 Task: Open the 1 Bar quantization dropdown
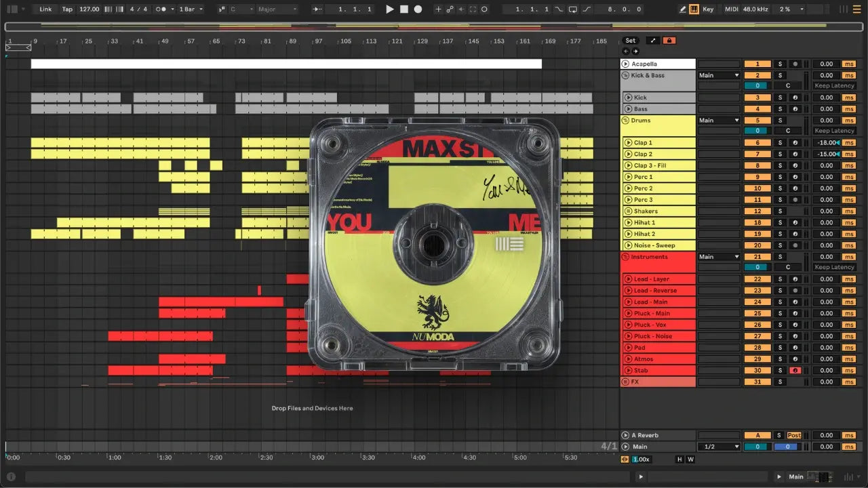pos(191,9)
